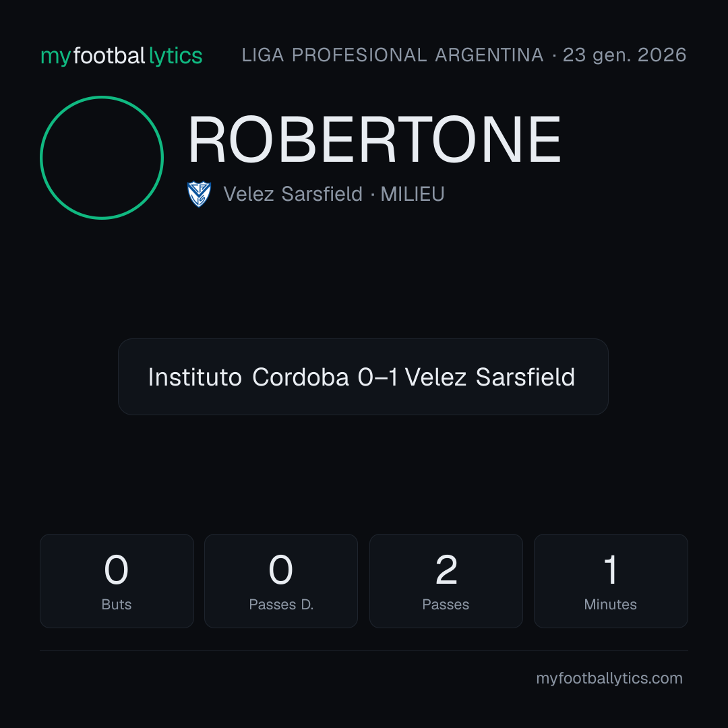Click the MILIEU position label
Image resolution: width=728 pixels, height=728 pixels.
(x=413, y=194)
